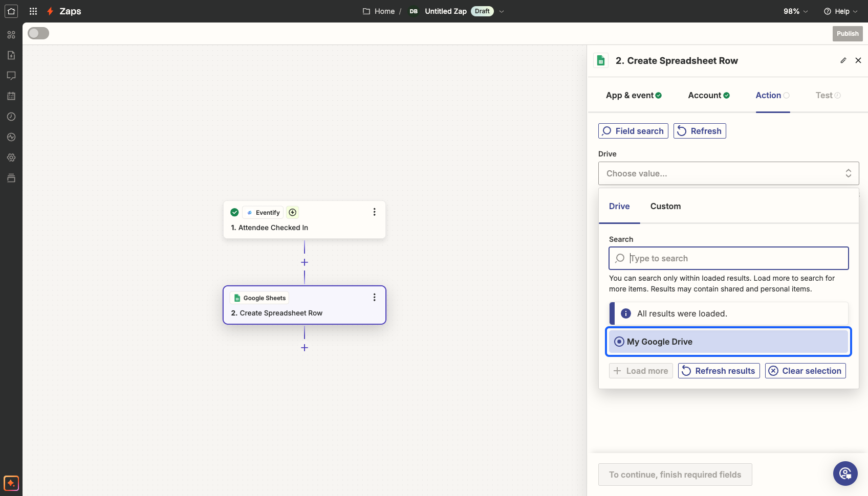868x496 pixels.
Task: Click the Load more button
Action: click(x=641, y=371)
